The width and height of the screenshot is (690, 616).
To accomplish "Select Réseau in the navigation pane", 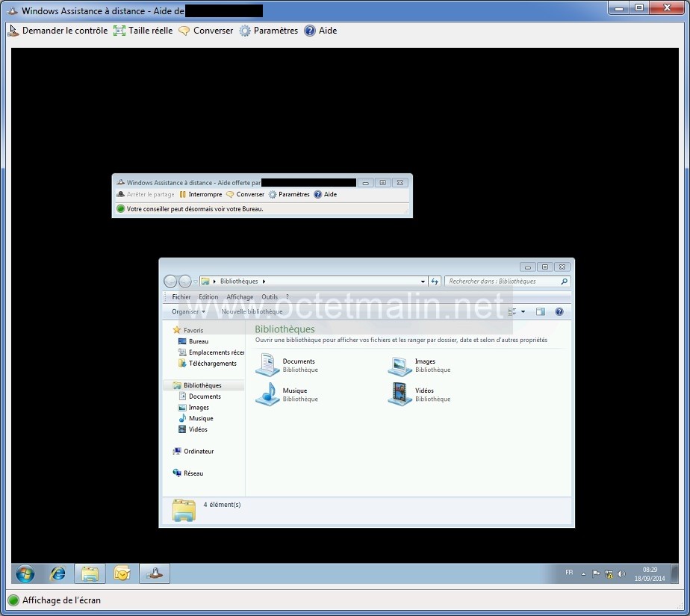I will (x=188, y=473).
